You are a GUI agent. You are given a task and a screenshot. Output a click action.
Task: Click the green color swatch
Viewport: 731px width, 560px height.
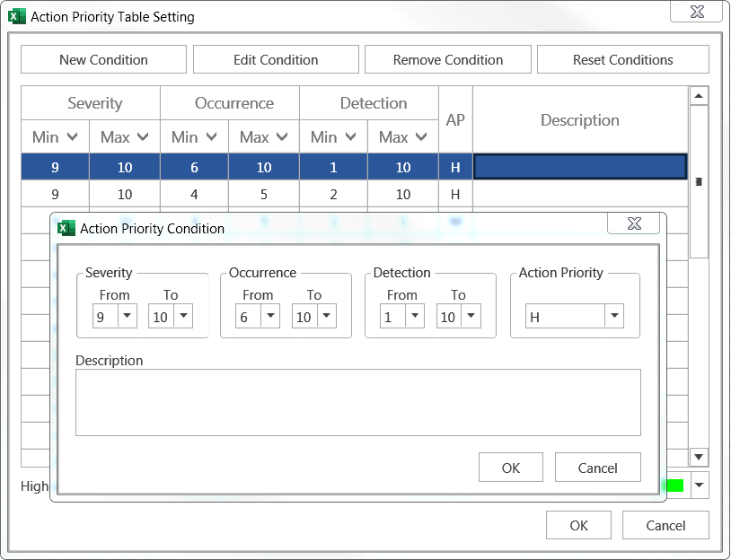tap(674, 486)
